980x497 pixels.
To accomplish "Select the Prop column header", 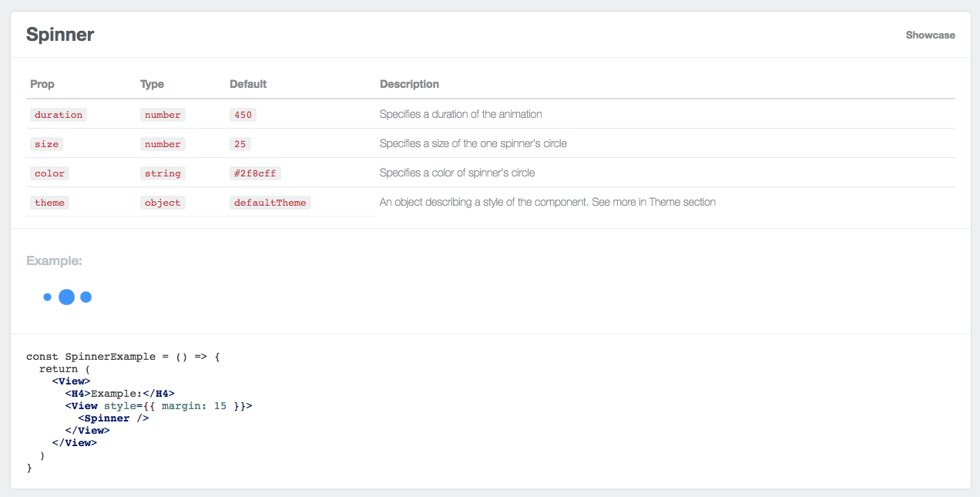I will [x=42, y=84].
